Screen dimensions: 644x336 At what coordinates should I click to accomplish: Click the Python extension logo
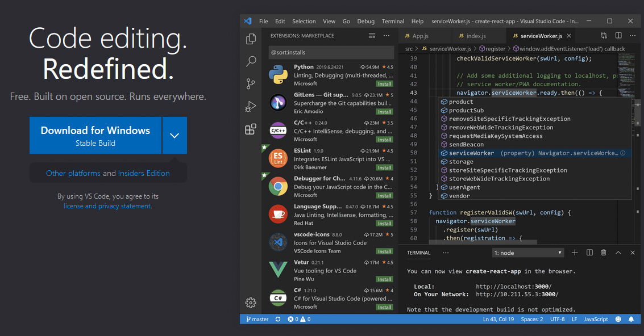click(278, 75)
